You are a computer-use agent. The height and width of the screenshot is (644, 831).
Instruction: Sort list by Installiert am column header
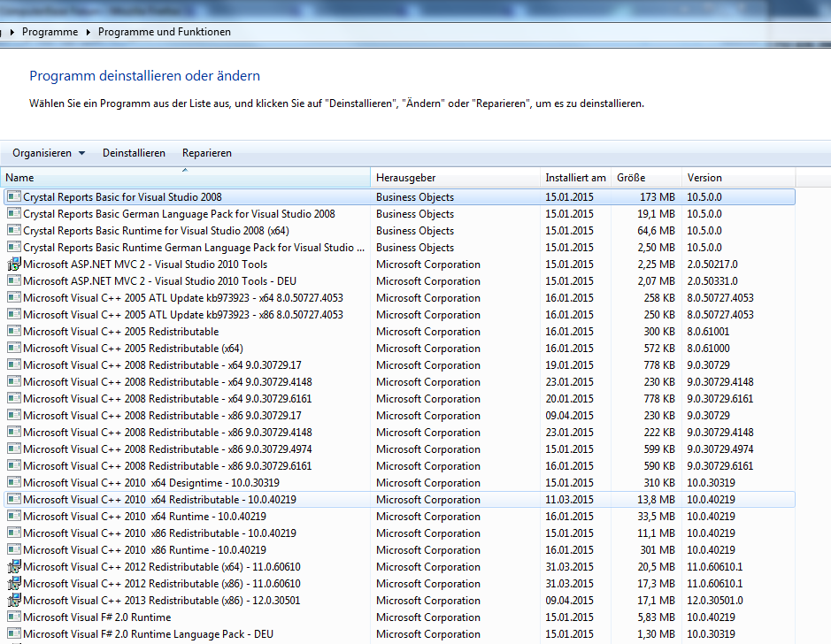575,178
